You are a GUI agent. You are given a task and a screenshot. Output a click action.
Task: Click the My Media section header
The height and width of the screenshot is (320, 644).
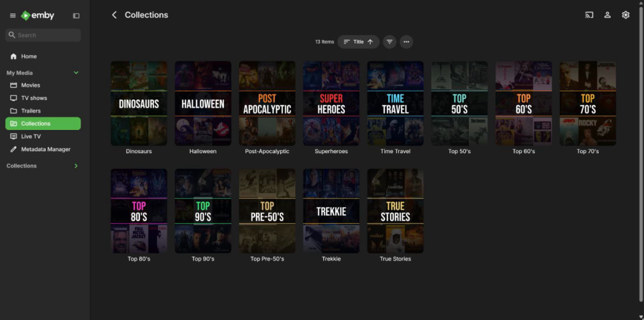19,72
